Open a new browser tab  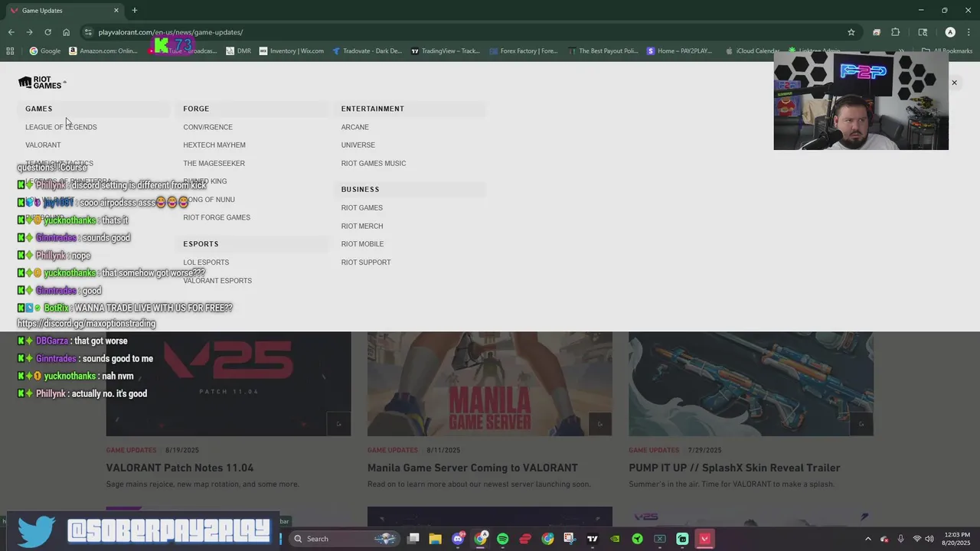pyautogui.click(x=135, y=11)
